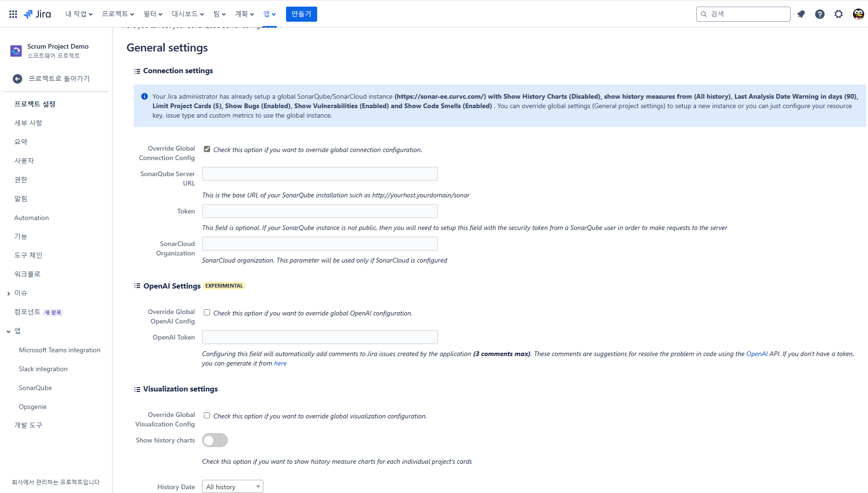Focus the 검색 search box

pyautogui.click(x=743, y=14)
